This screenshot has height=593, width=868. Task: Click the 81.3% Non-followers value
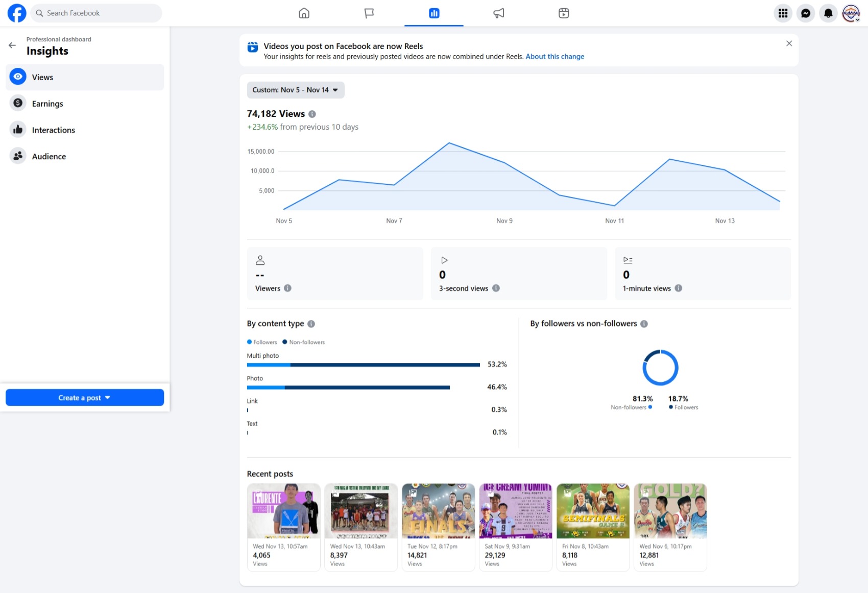click(x=643, y=399)
